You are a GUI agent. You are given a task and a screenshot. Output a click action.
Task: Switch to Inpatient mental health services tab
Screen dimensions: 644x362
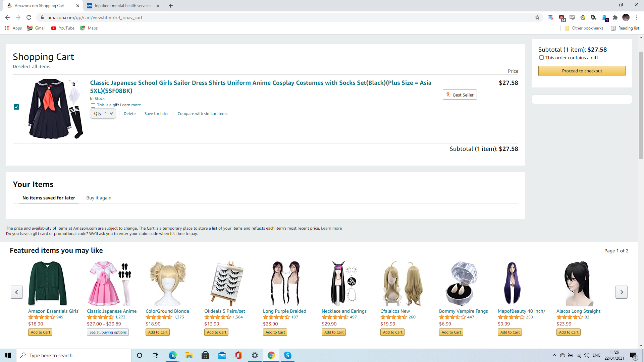(x=123, y=6)
